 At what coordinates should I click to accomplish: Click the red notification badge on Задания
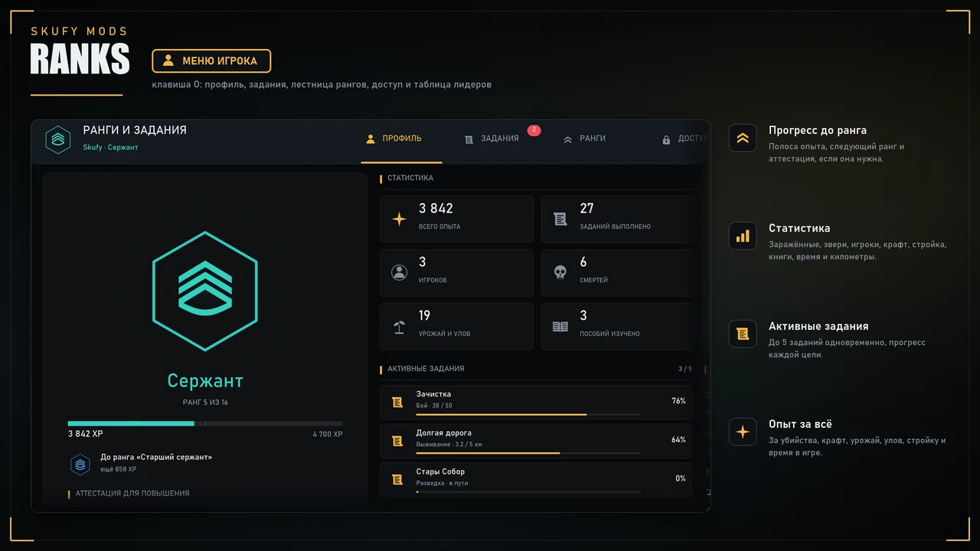pyautogui.click(x=534, y=130)
